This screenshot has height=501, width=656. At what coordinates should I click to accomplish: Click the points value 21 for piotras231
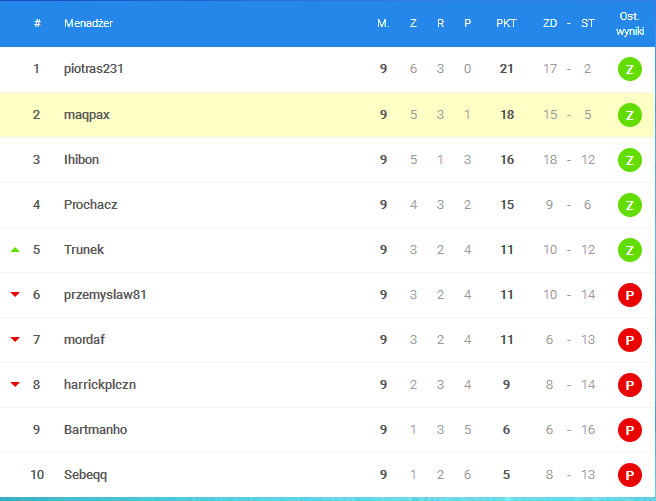click(x=507, y=69)
